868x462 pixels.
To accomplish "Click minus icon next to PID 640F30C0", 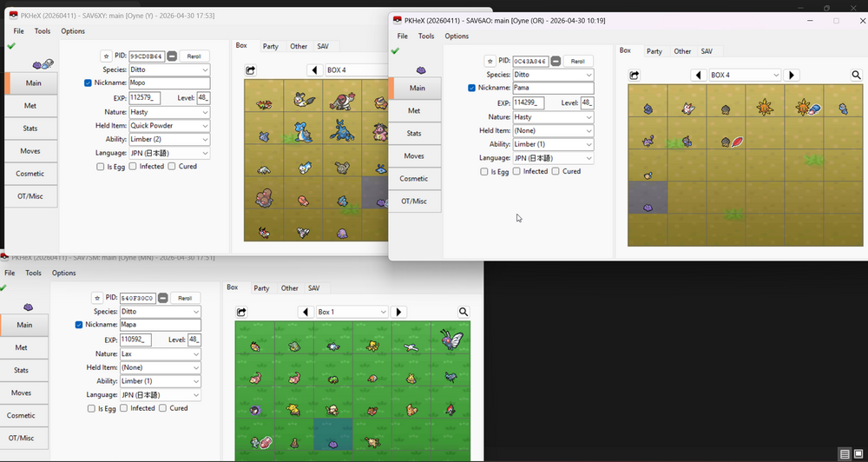I will pyautogui.click(x=163, y=298).
